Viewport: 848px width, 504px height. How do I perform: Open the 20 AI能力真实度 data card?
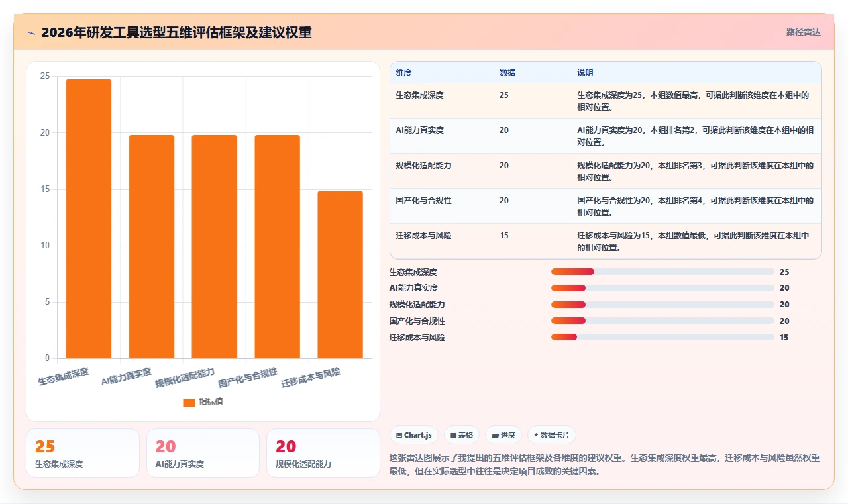(x=203, y=453)
